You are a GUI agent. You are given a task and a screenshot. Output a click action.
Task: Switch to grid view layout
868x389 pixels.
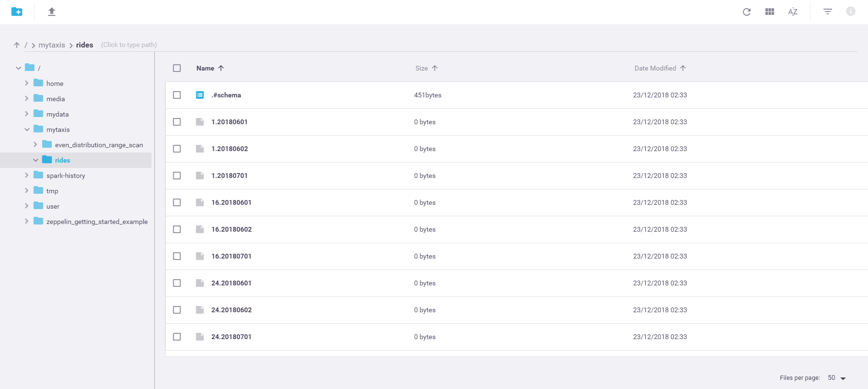(770, 12)
